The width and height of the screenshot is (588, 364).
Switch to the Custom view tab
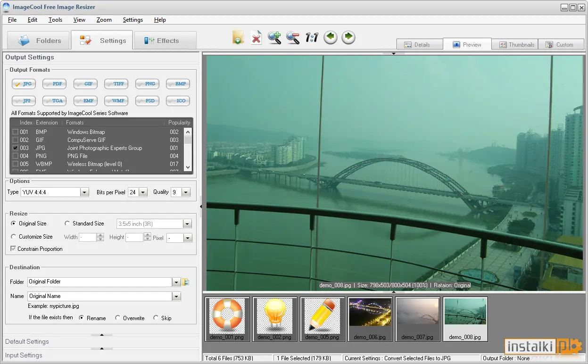click(561, 44)
